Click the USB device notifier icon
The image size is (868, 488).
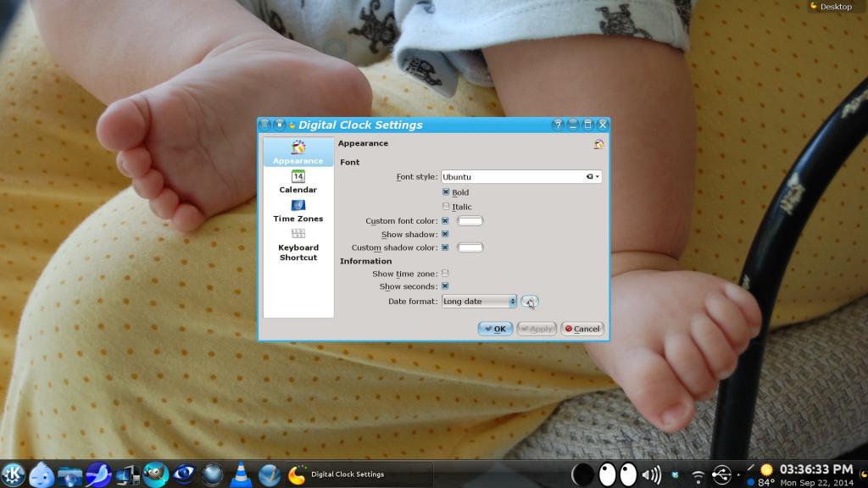(721, 474)
